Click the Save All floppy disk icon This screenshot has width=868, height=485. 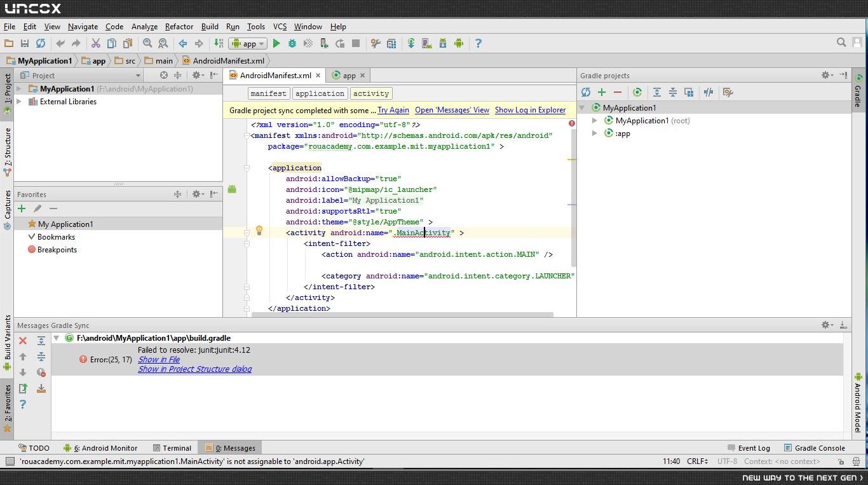[x=25, y=43]
